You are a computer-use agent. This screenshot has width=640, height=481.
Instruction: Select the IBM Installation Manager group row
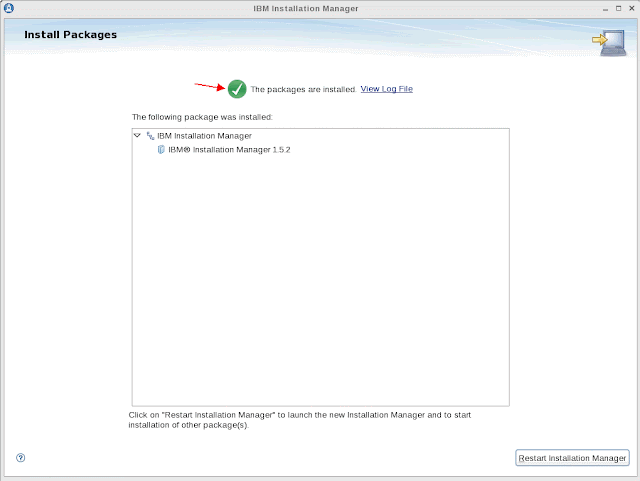204,136
